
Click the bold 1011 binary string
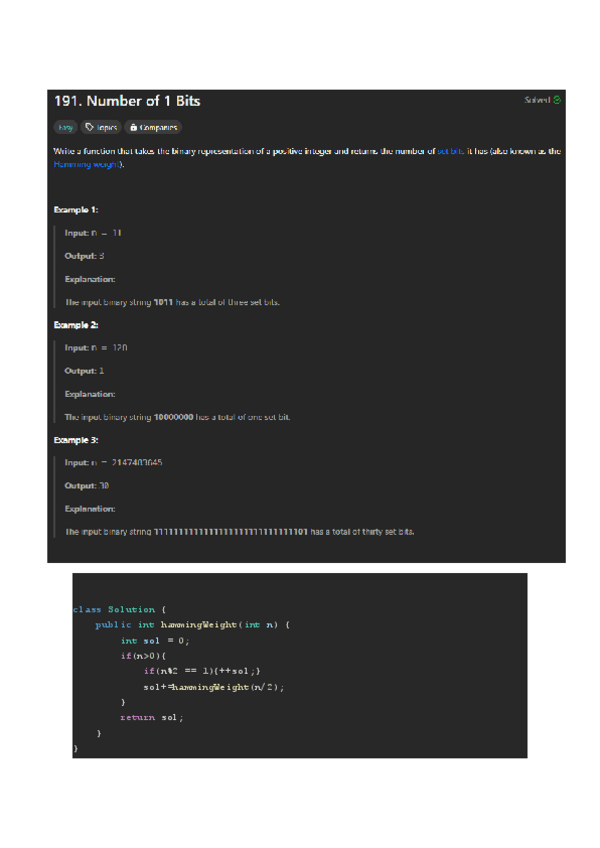tap(164, 302)
